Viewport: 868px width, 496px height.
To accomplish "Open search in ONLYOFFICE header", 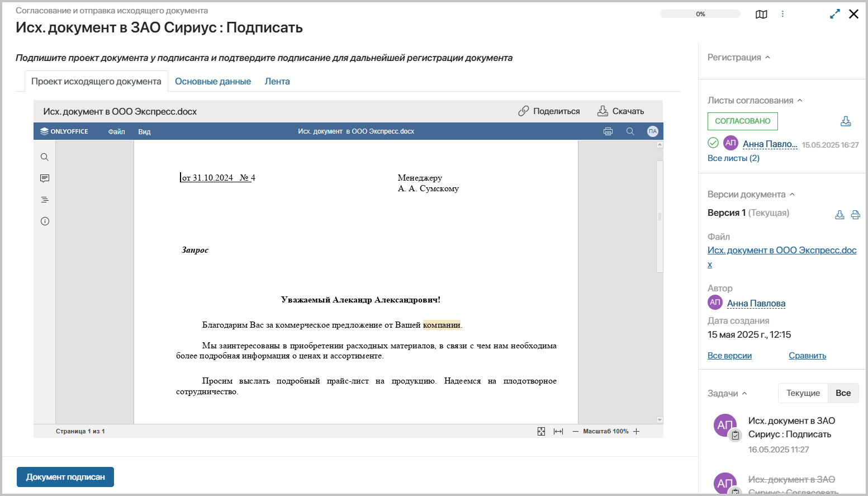I will [630, 131].
